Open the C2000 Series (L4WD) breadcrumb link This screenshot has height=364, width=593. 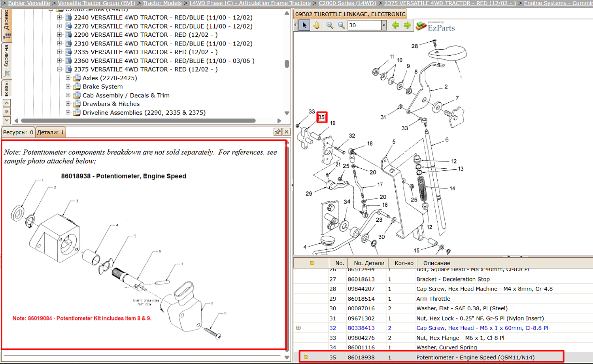pos(347,3)
